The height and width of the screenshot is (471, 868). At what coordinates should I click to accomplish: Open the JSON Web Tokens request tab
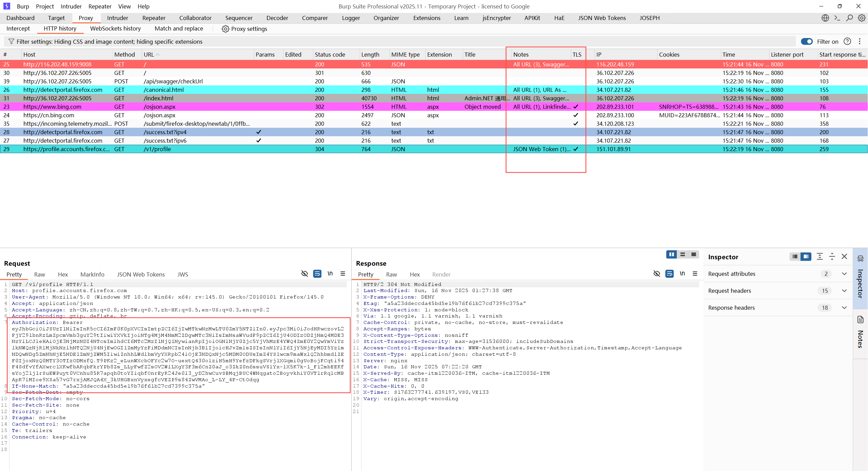[141, 274]
